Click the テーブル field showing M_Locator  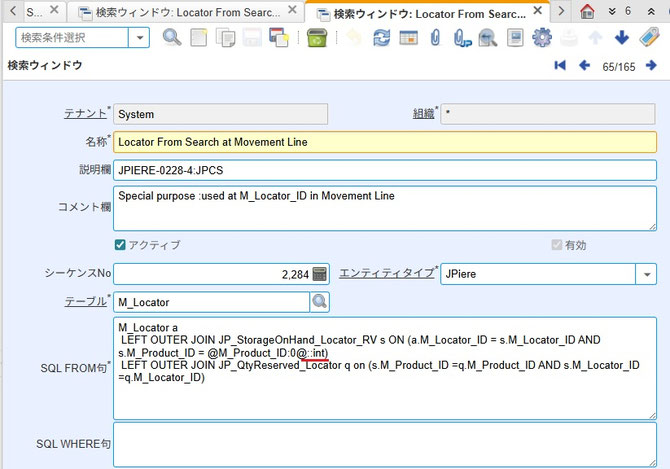pos(212,302)
